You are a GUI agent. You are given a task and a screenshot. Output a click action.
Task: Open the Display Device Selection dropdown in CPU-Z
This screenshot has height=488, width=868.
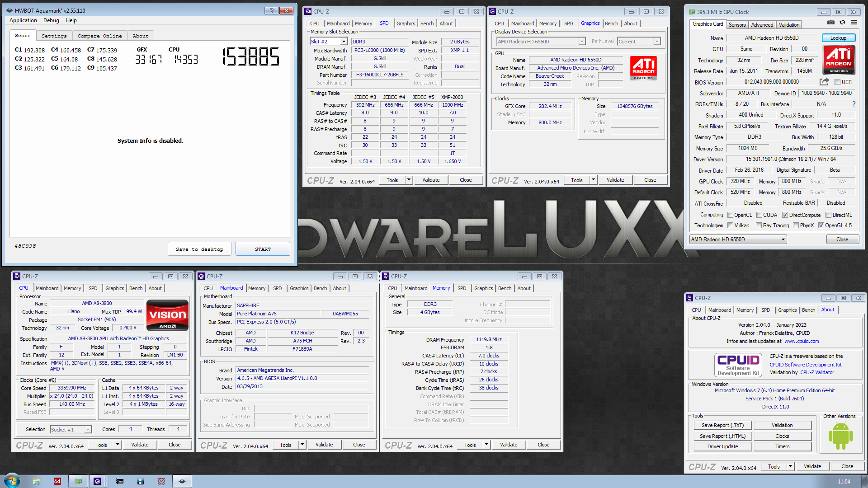pos(541,42)
